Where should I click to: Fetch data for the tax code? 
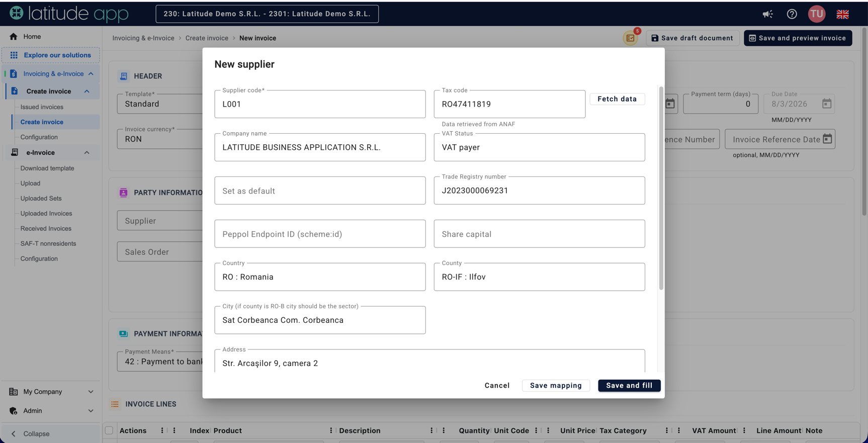click(617, 99)
